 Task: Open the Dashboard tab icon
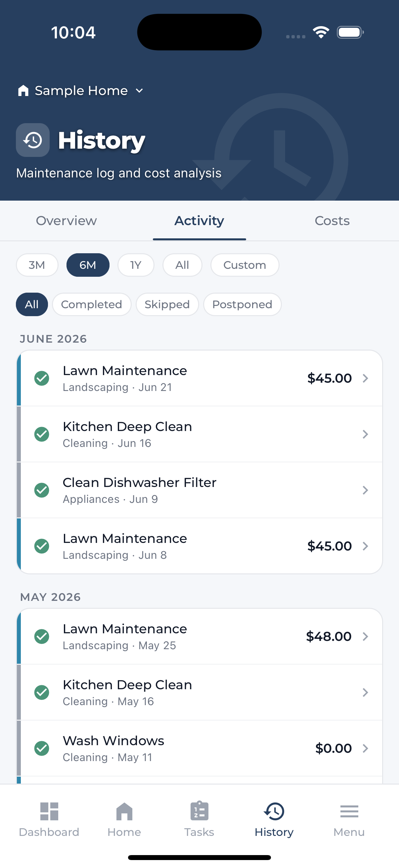pyautogui.click(x=49, y=811)
